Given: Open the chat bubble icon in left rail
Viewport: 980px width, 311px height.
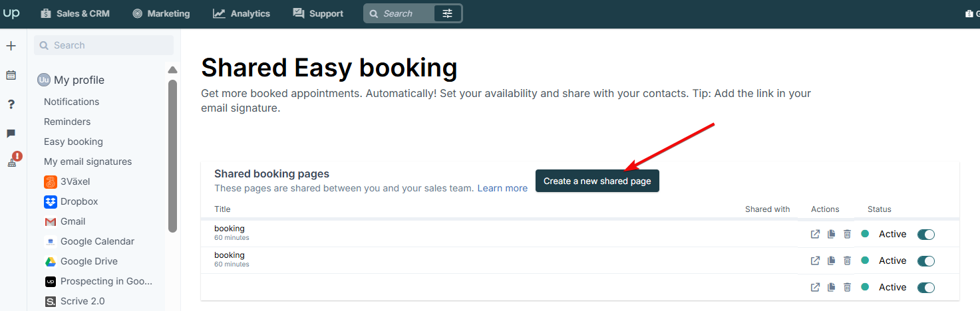Looking at the screenshot, I should (11, 134).
